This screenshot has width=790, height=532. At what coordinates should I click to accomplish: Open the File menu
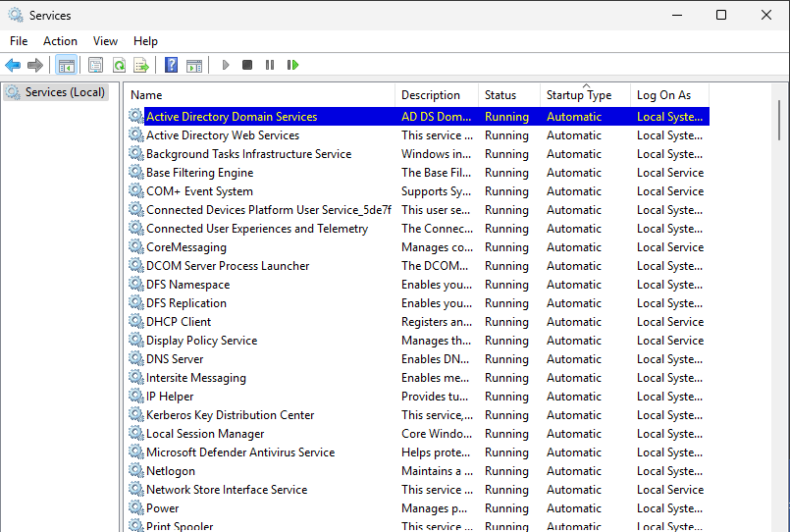(19, 41)
